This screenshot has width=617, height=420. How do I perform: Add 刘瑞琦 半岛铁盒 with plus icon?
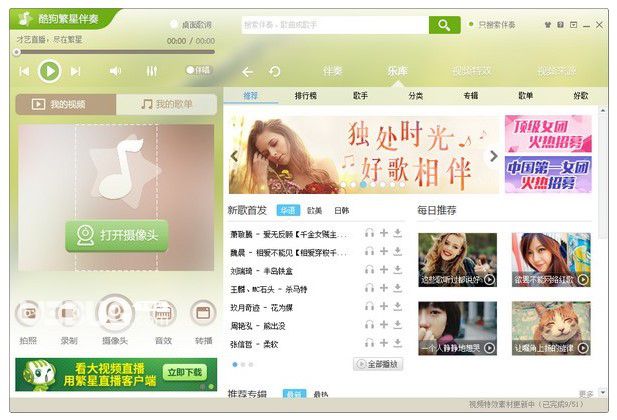[x=384, y=270]
